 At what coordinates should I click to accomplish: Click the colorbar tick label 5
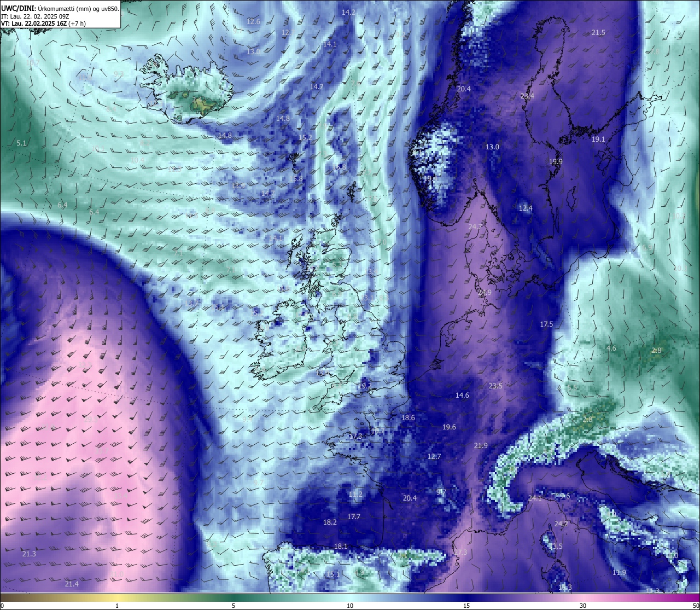point(234,606)
